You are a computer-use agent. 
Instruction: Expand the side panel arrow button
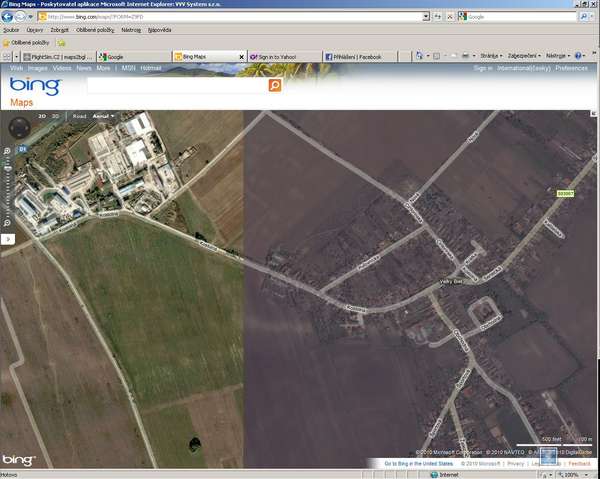point(8,240)
